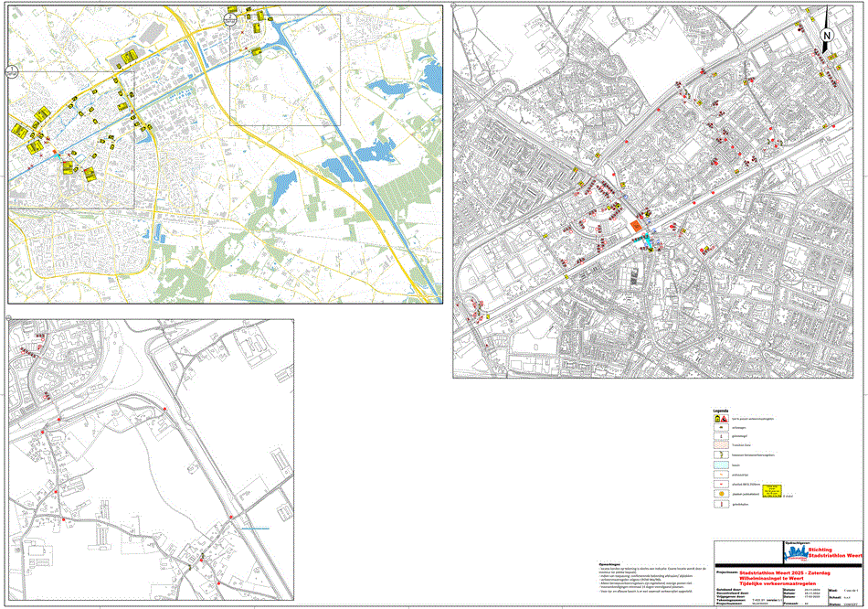Screen dimensions: 868x609
Task: Click the orange circle symbol in legend
Action: pyautogui.click(x=721, y=493)
